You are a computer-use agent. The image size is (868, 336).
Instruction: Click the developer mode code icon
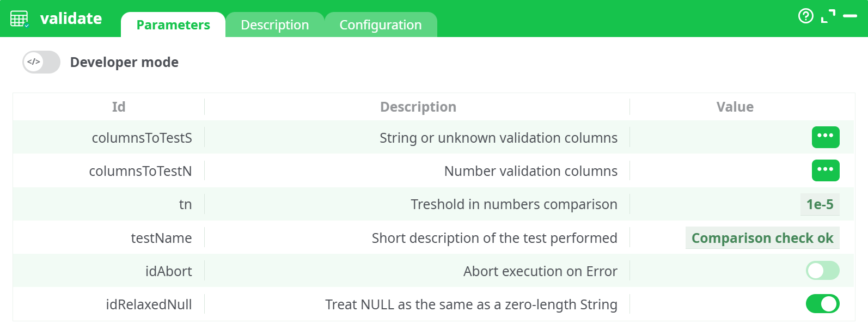tap(34, 62)
